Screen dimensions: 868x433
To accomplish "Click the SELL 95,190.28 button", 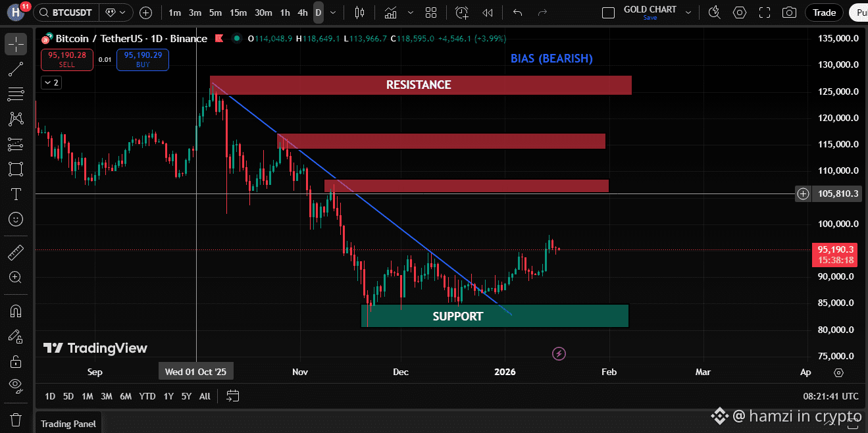I will [x=66, y=60].
